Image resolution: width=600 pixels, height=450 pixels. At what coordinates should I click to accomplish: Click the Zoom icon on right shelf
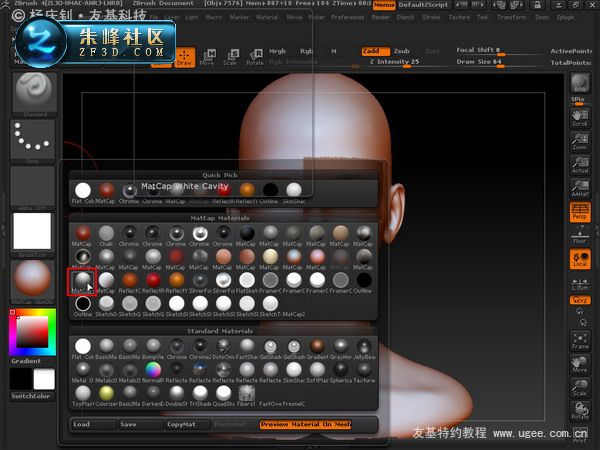(580, 141)
